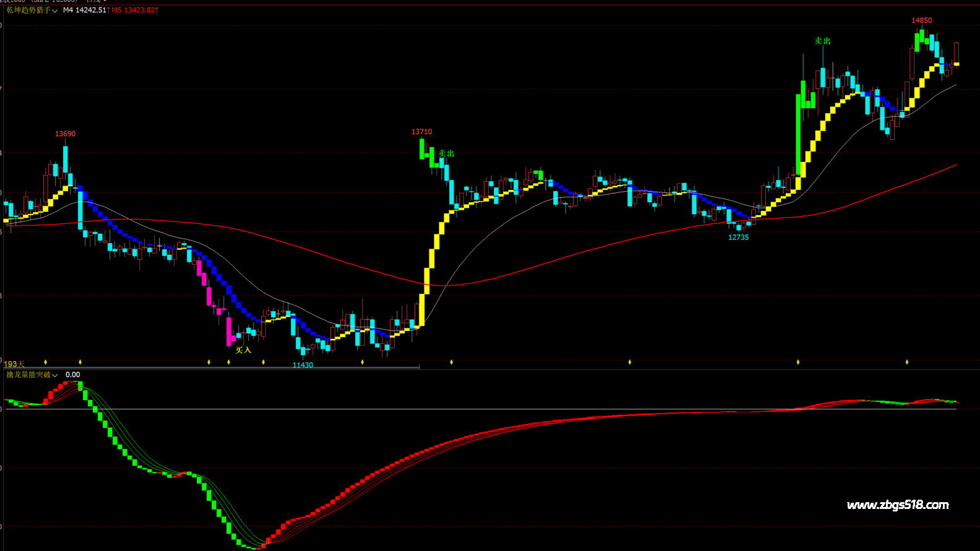
Task: Click the 0.00 value in 擒龙量能突破 panel
Action: 73,375
